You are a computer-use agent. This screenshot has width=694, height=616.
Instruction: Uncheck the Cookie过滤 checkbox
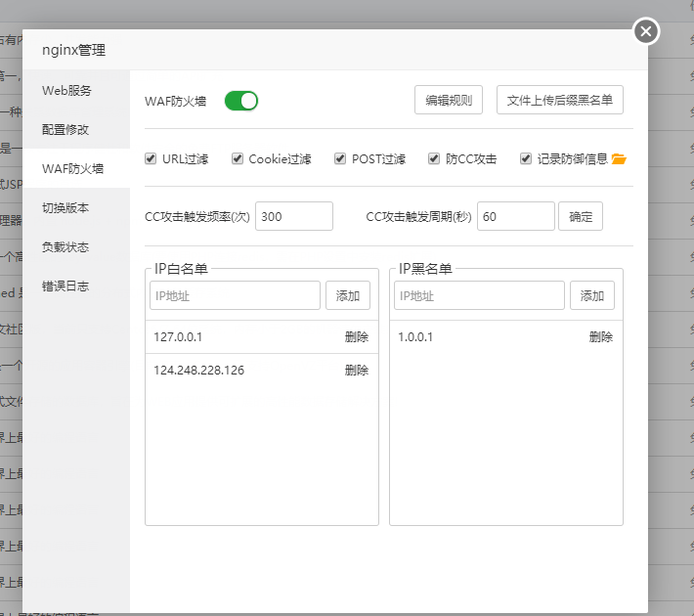238,158
